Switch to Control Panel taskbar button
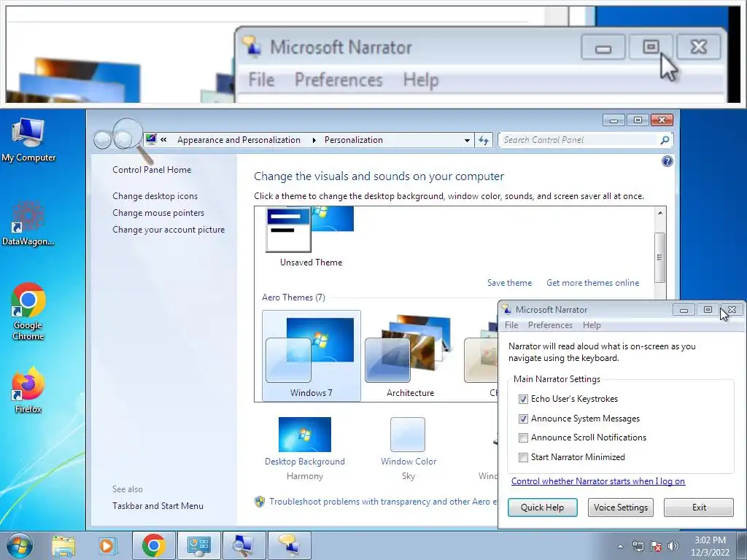The image size is (747, 560). [x=199, y=545]
